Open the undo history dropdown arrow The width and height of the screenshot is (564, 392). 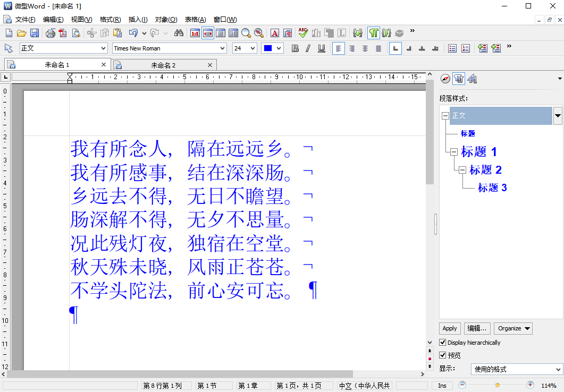click(144, 33)
